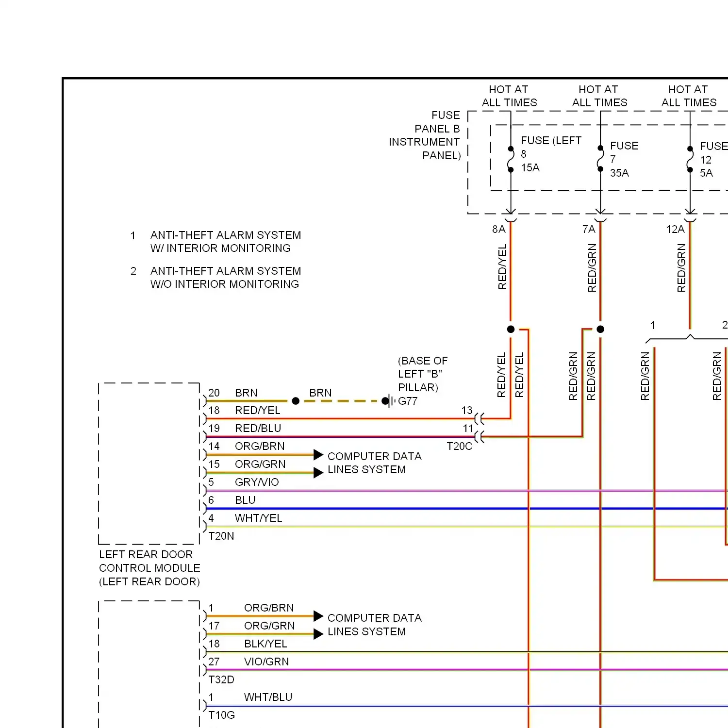Click the 'WHT/YEL' wire label at pin 4
The image size is (728, 728).
[258, 518]
